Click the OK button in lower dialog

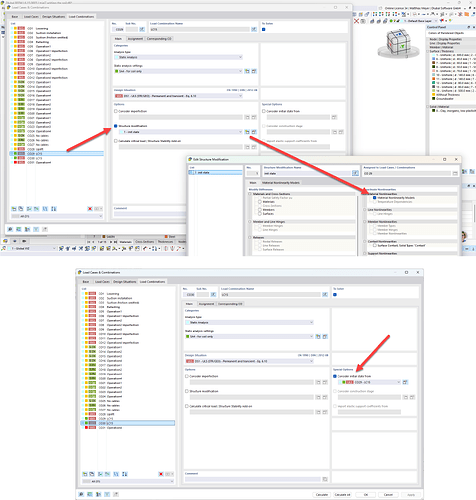(366, 495)
